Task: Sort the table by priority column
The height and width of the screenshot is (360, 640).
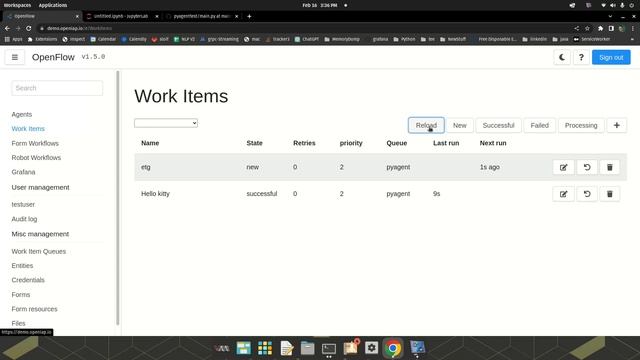Action: pyautogui.click(x=351, y=143)
